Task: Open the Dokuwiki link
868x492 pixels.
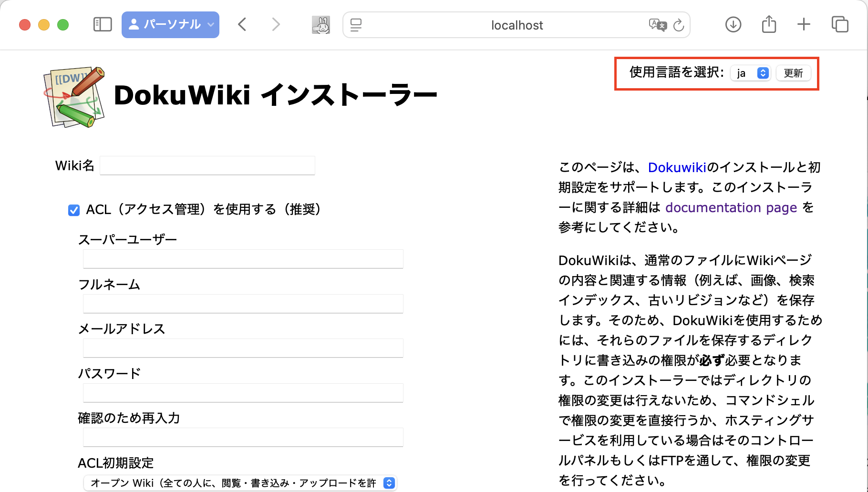Action: (677, 167)
